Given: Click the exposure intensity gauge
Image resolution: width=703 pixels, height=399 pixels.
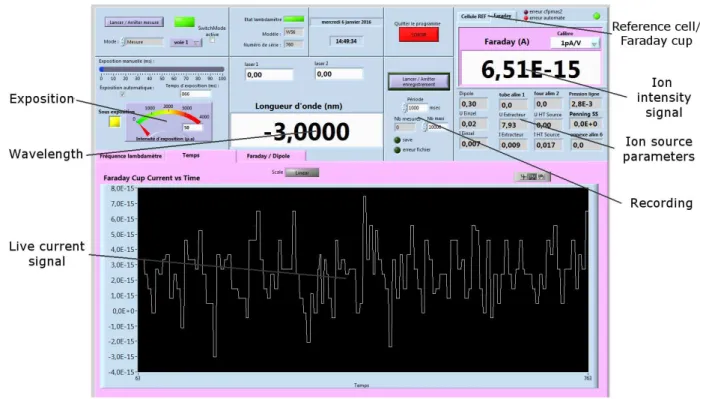Looking at the screenshot, I should 169,122.
